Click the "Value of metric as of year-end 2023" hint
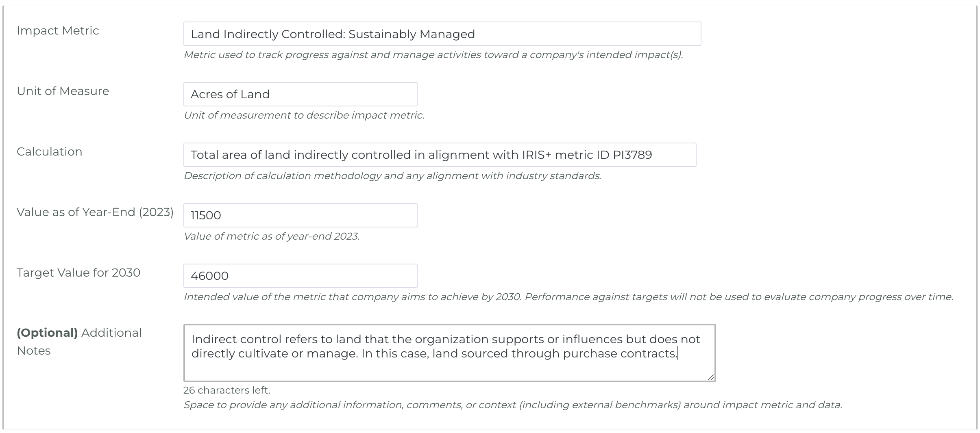980x433 pixels. click(x=271, y=236)
